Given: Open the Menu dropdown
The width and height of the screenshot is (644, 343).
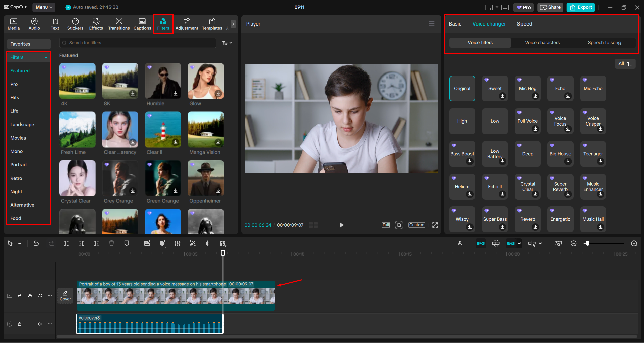Looking at the screenshot, I should click(x=44, y=7).
